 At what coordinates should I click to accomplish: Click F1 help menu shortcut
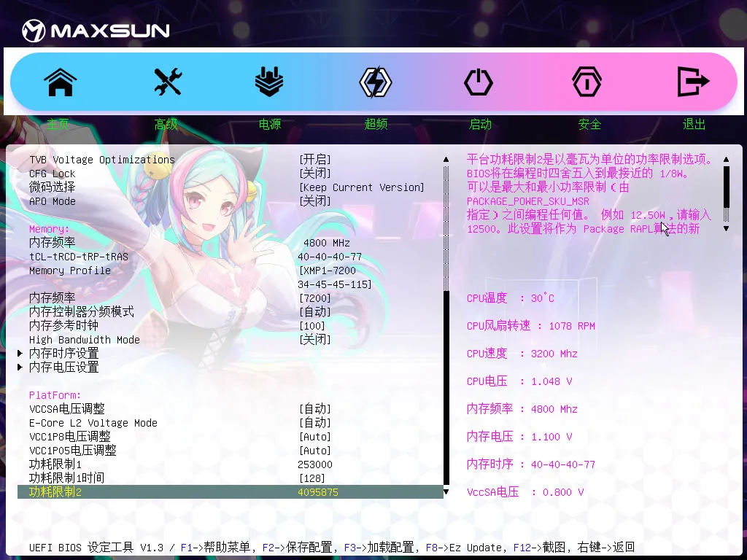(215, 548)
